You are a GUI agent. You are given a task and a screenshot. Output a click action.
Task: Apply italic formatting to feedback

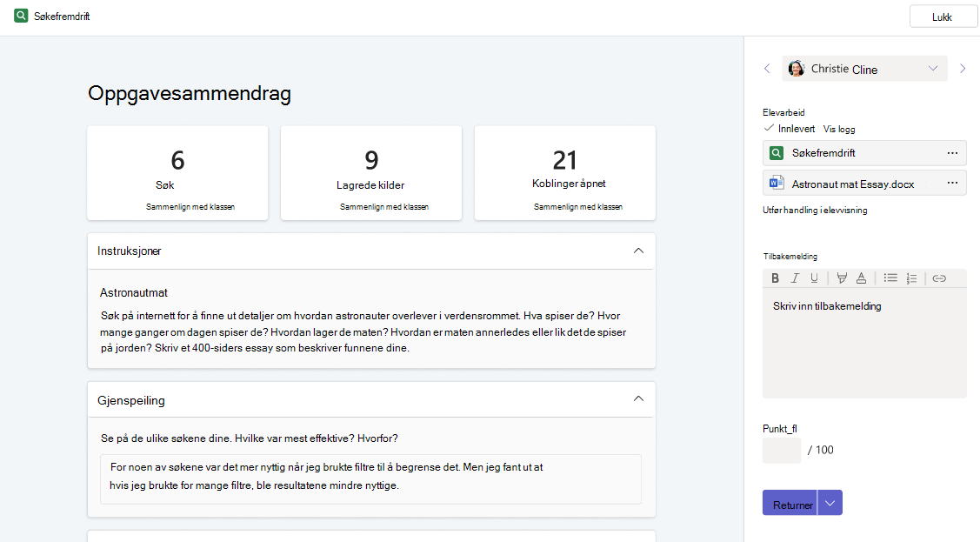point(795,278)
